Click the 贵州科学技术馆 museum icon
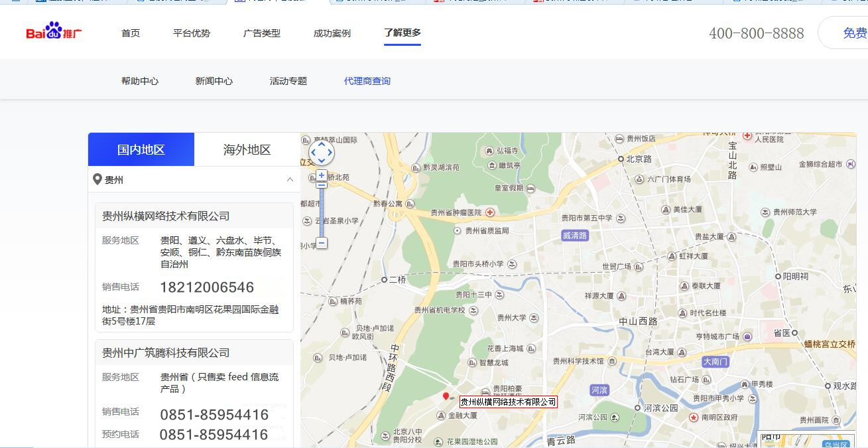Screen dimensions: 868x448 [611, 361]
